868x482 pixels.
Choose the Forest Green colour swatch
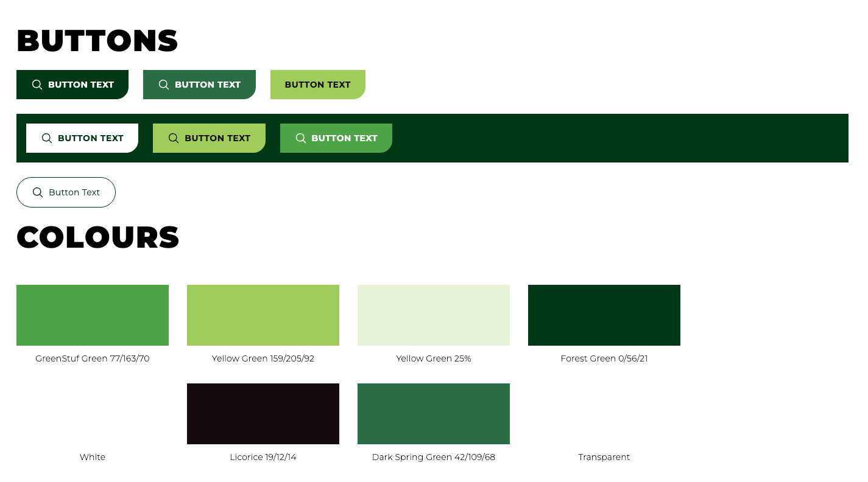pos(604,315)
